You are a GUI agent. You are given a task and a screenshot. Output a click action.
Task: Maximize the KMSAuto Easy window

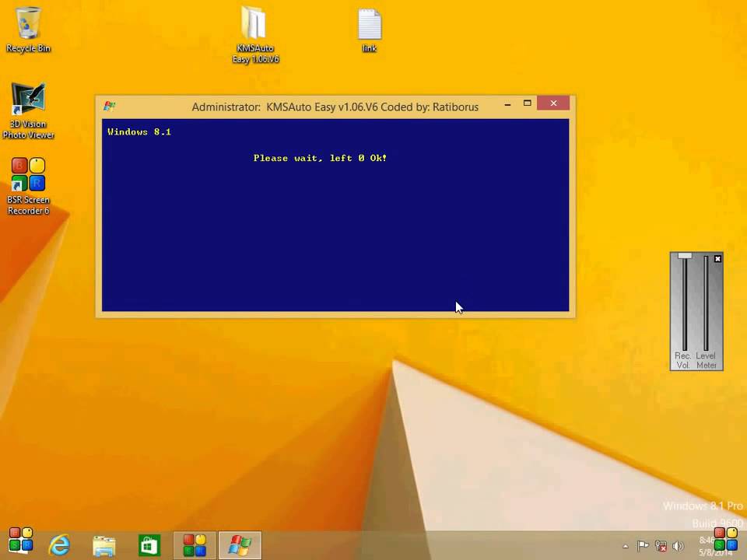click(528, 103)
